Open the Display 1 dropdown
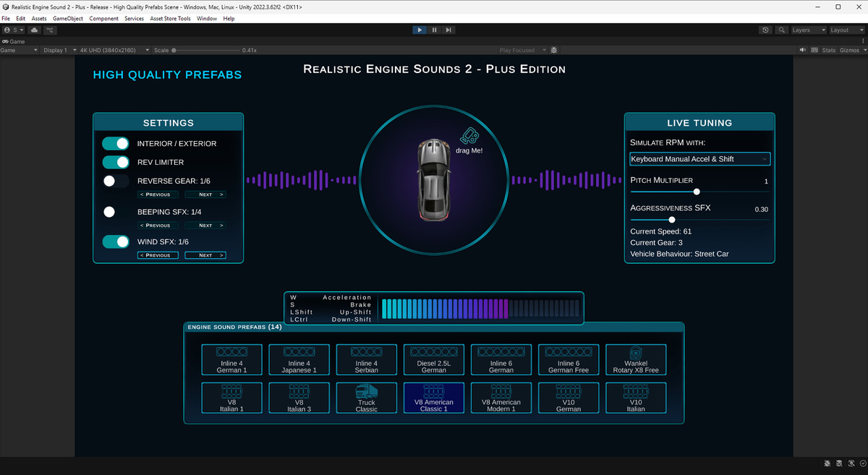The image size is (868, 475). (58, 50)
